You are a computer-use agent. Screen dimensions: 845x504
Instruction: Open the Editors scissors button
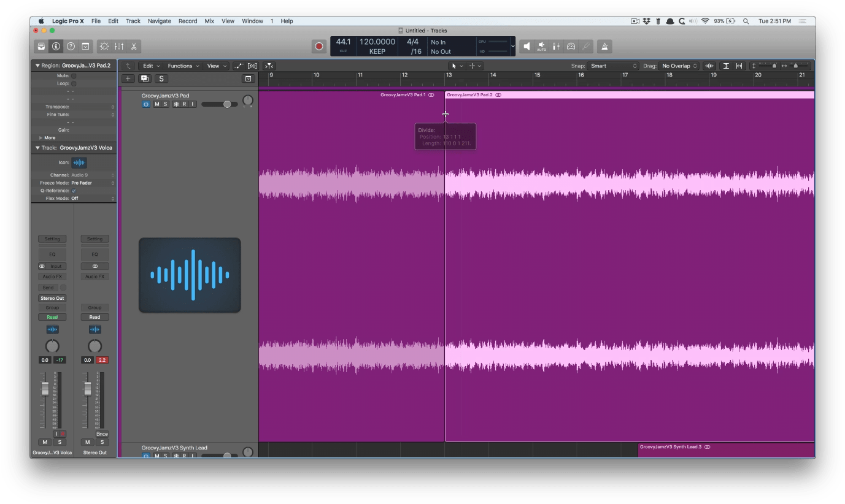134,47
